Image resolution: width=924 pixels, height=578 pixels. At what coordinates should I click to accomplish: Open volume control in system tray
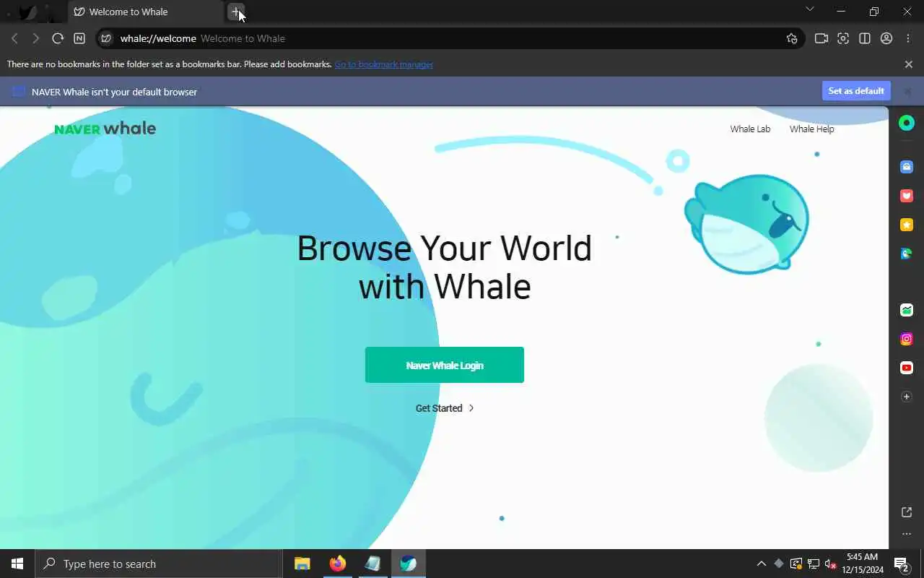point(830,564)
